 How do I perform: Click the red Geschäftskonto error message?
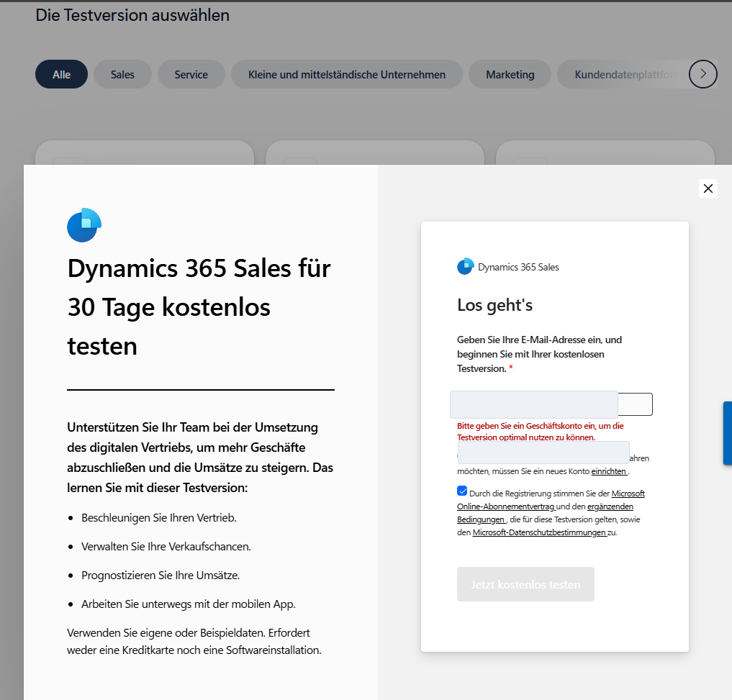(x=540, y=431)
